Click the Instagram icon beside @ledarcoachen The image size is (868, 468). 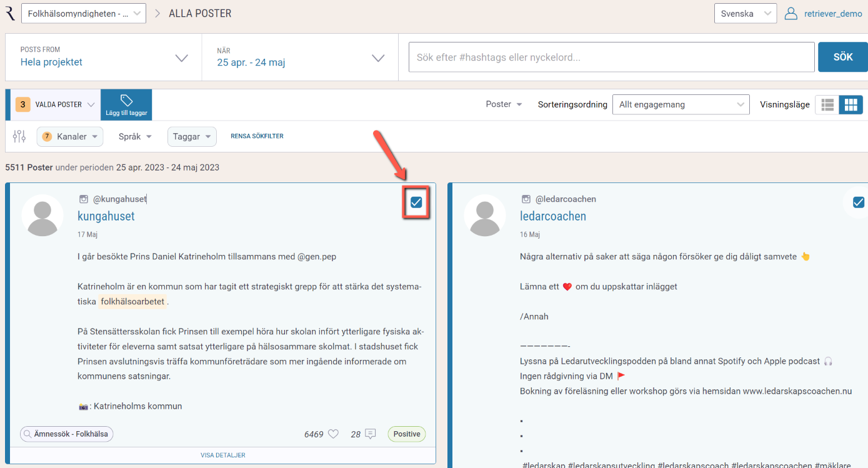[526, 199]
